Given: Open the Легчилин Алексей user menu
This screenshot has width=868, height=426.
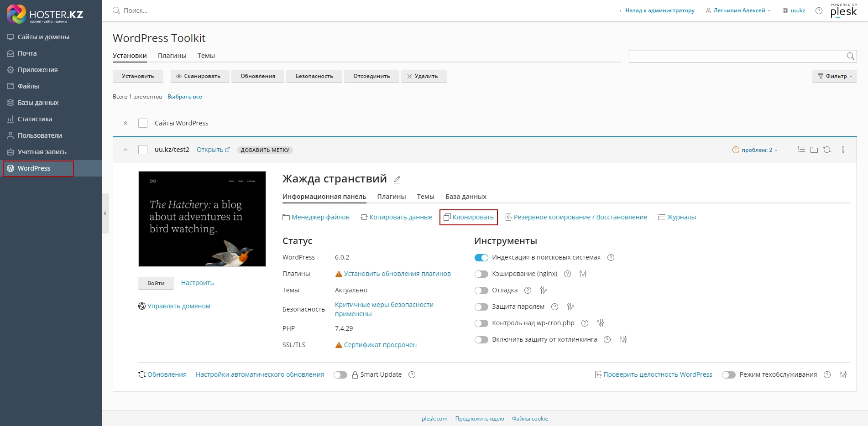Looking at the screenshot, I should tap(738, 10).
